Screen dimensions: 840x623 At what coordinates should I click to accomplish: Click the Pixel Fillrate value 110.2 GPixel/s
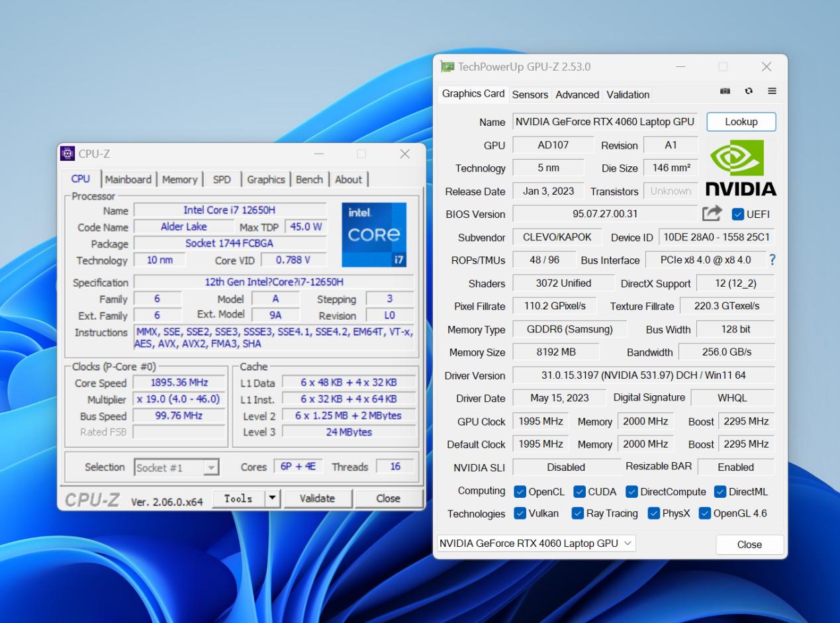555,307
